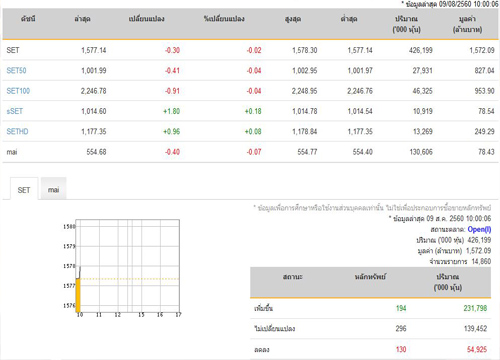Click the mai volume 130,606 cell
Viewport: 500px width, 360px height.
point(421,152)
